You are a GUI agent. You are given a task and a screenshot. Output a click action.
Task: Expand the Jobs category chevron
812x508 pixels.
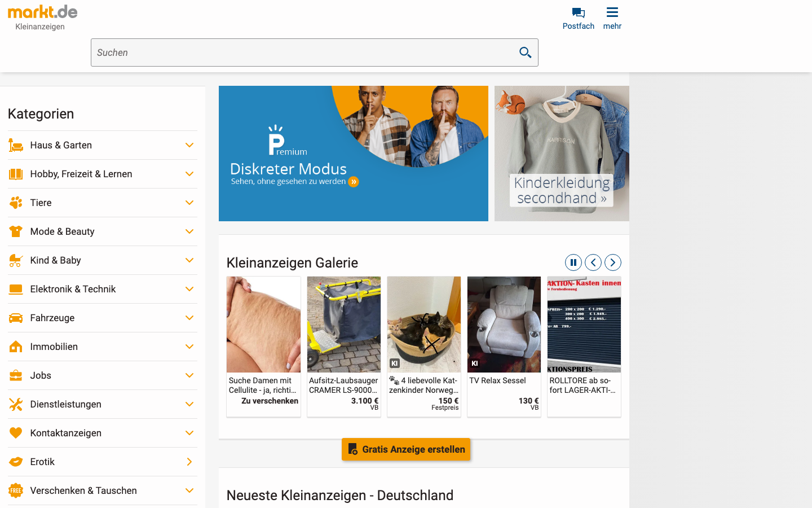(x=189, y=375)
